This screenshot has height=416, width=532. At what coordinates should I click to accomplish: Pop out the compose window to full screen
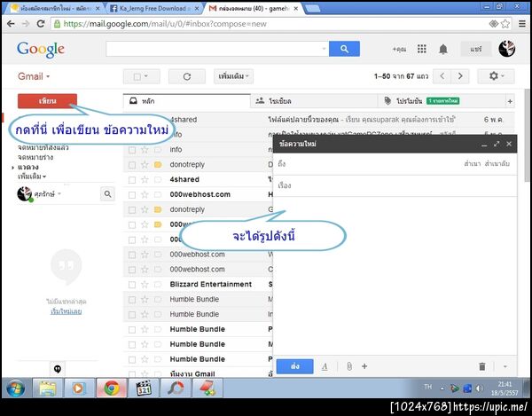pos(497,144)
